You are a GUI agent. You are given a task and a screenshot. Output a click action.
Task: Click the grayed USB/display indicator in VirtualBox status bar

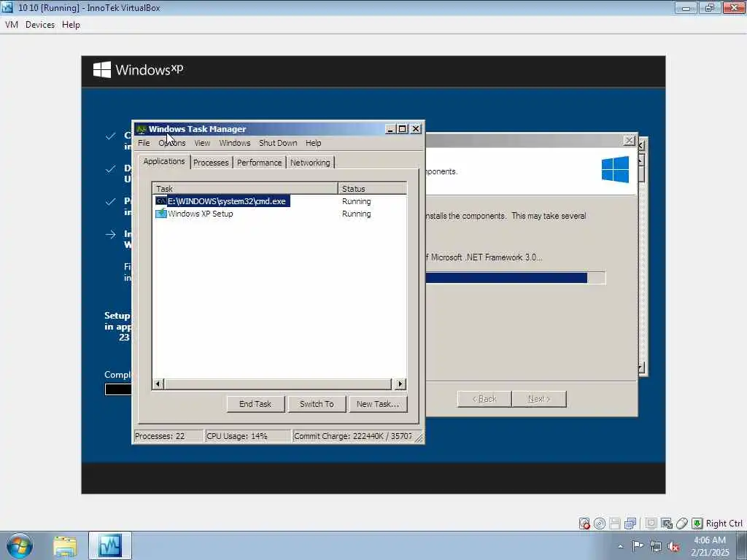click(x=651, y=524)
